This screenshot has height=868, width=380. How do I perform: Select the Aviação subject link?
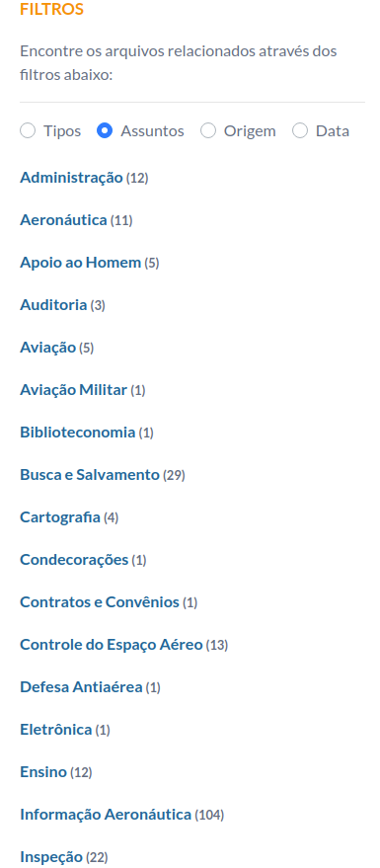[x=48, y=348]
